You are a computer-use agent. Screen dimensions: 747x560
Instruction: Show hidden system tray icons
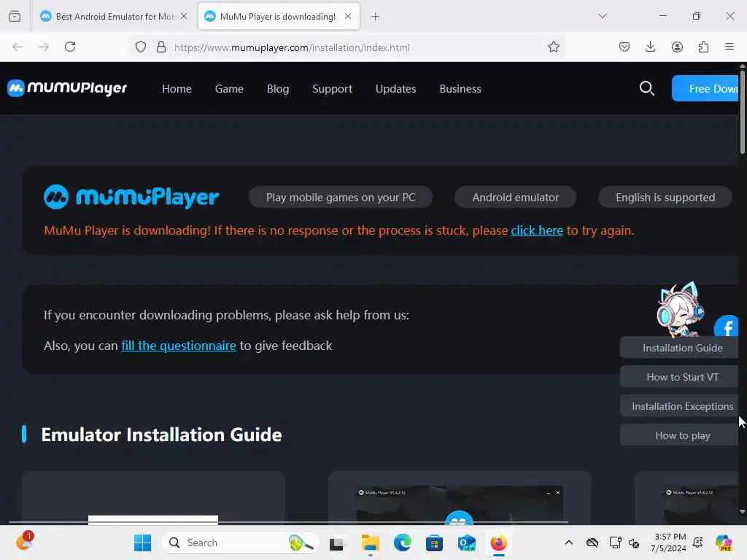click(569, 542)
